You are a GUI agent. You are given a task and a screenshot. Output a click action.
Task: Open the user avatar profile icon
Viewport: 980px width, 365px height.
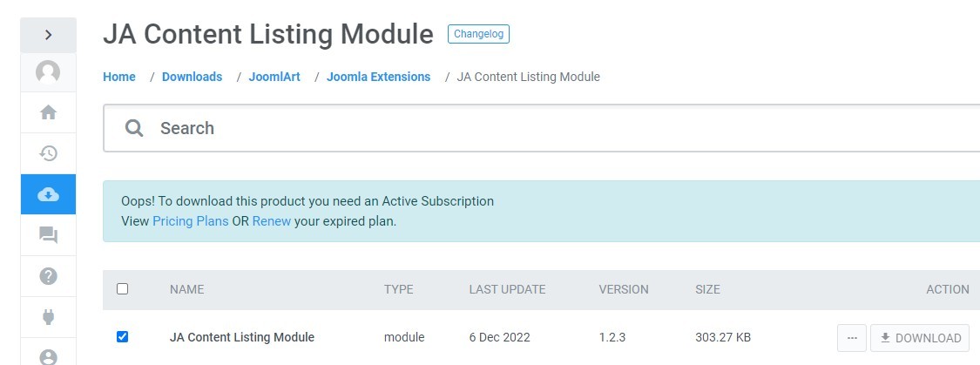click(x=48, y=72)
